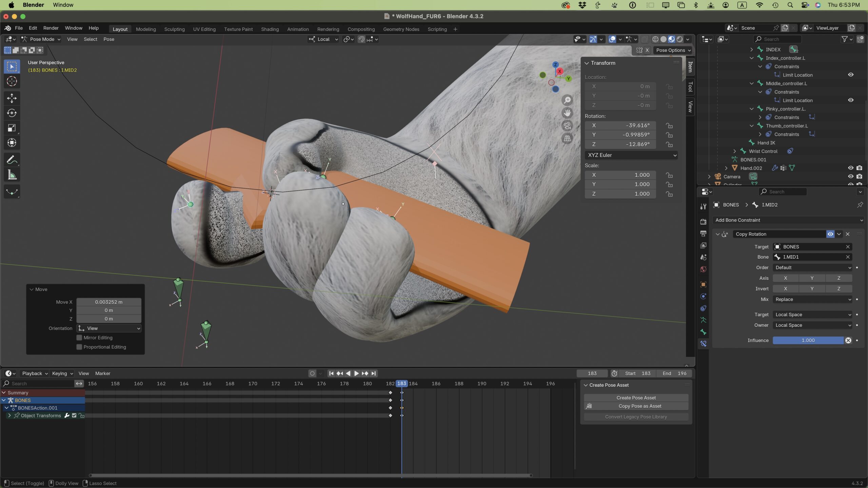Open the Pose menu in viewport header
868x488 pixels.
click(108, 39)
